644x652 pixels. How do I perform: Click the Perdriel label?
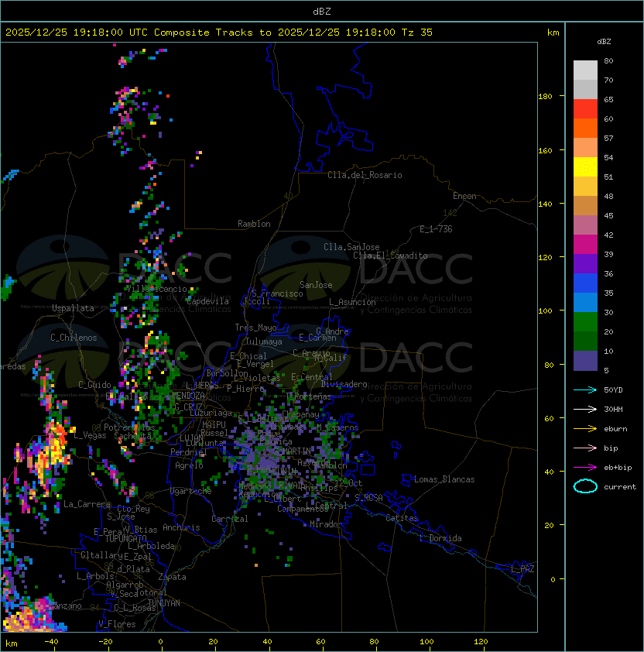tap(188, 451)
